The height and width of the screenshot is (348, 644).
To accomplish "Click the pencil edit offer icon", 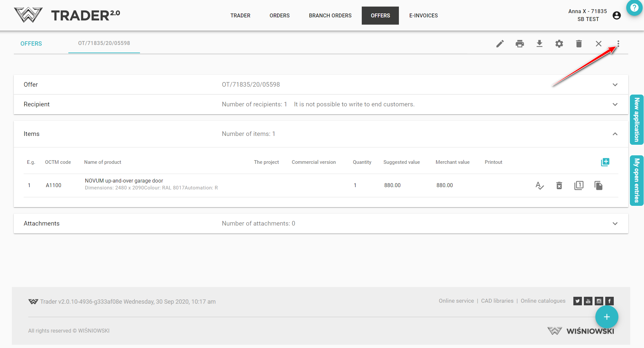I will click(x=500, y=44).
